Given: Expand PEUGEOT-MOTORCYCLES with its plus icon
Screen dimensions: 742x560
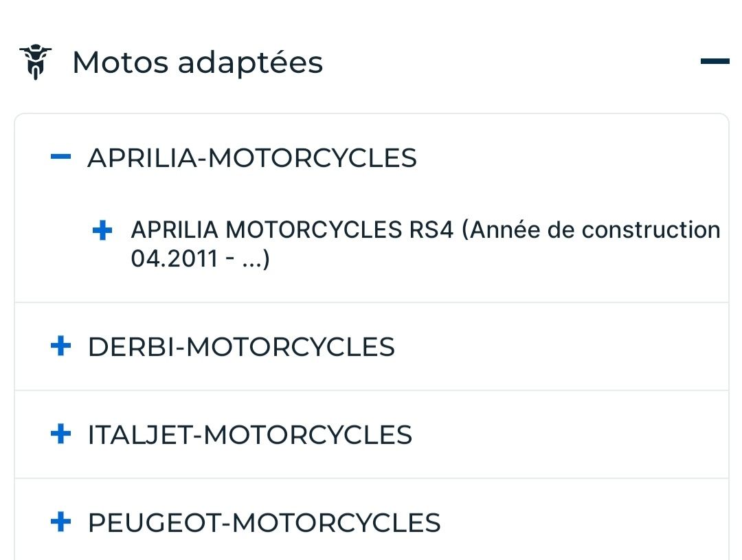Looking at the screenshot, I should 60,522.
